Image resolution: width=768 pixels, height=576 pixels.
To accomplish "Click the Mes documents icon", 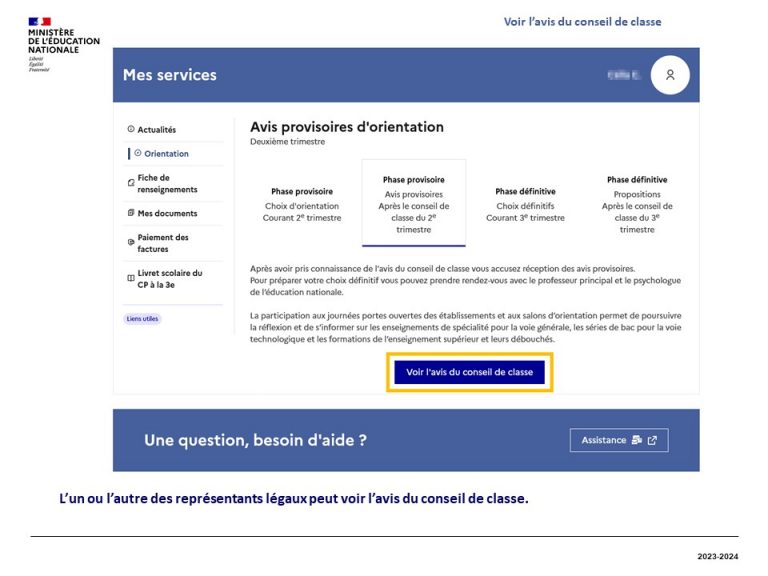I will pyautogui.click(x=131, y=214).
